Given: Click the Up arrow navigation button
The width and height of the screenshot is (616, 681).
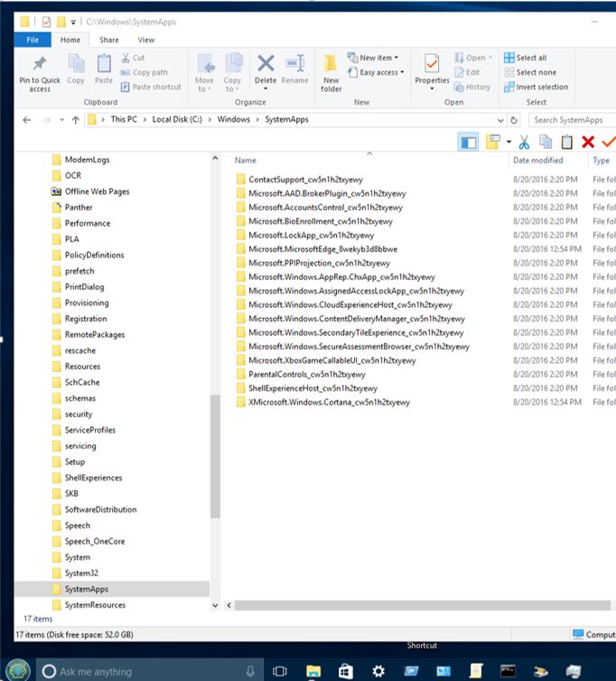Looking at the screenshot, I should (75, 120).
